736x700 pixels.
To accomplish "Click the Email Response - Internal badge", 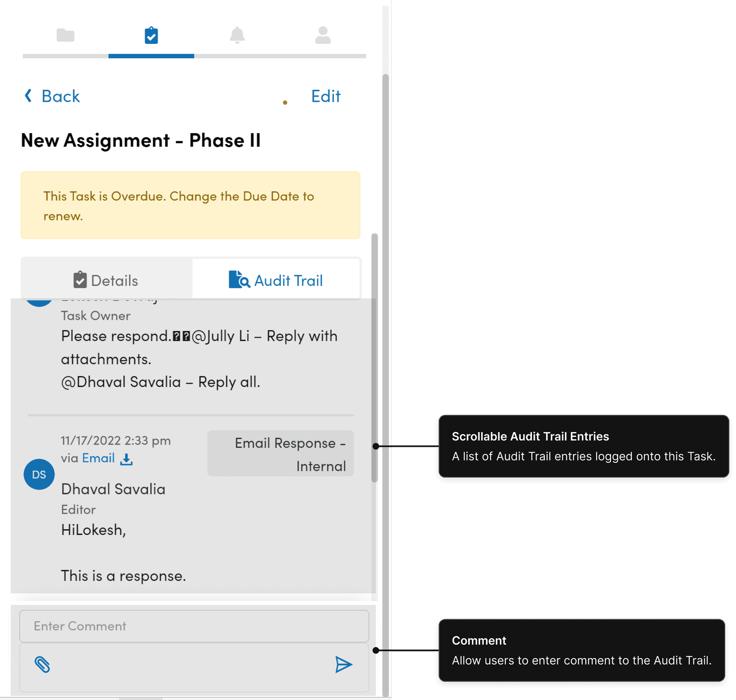I will (281, 454).
